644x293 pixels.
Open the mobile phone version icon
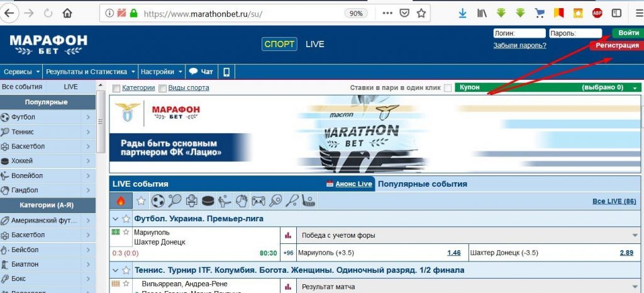tap(226, 72)
